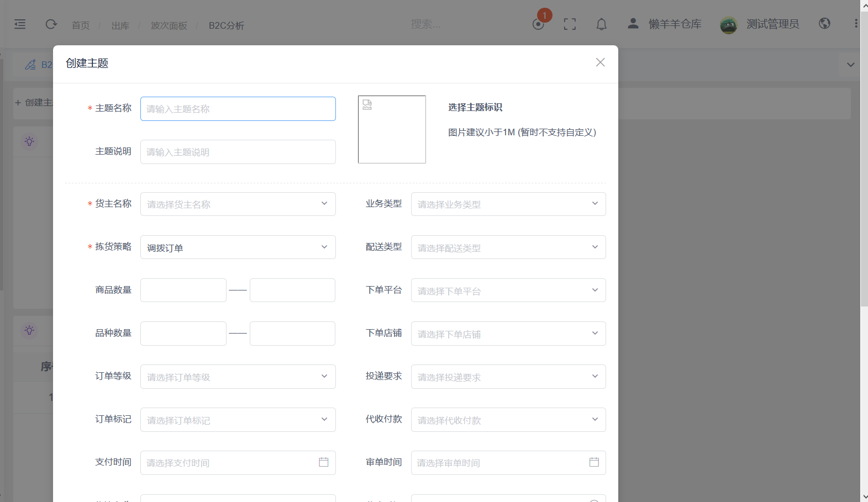Open the 投递要求 dropdown

click(508, 377)
